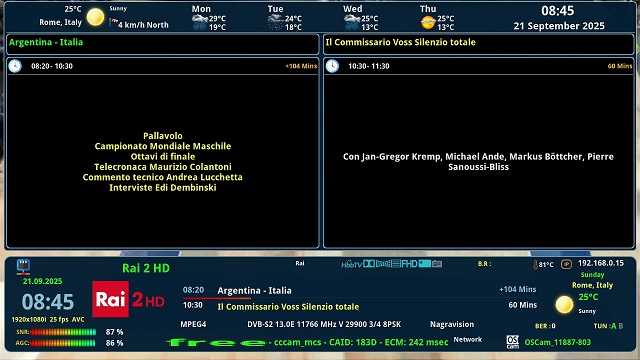640x360 pixels.
Task: Click the Rome, Italy location at top left
Action: click(x=60, y=22)
